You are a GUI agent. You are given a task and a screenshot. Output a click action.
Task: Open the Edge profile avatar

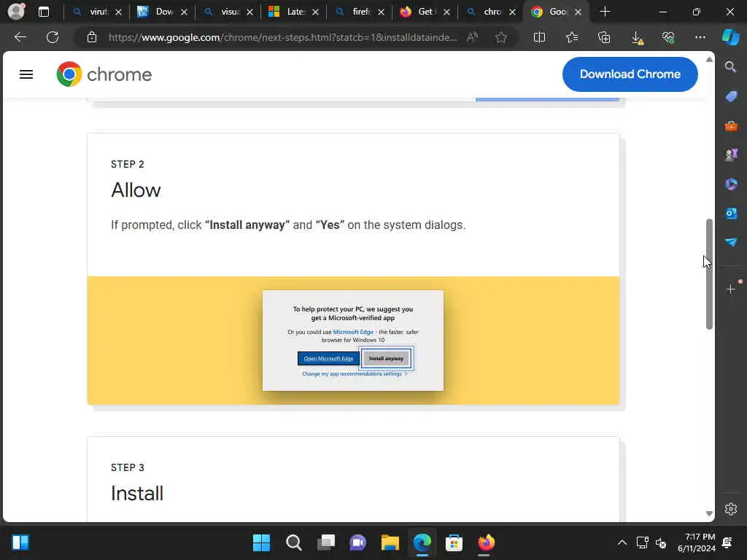16,12
